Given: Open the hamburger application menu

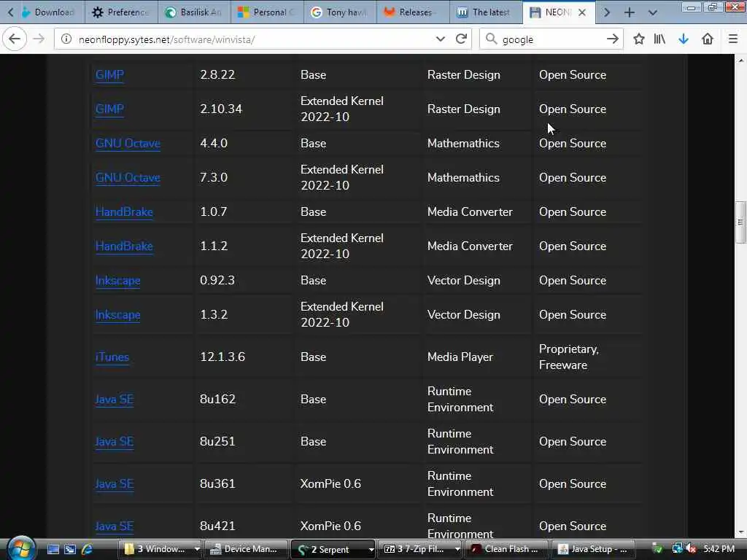Looking at the screenshot, I should pos(733,39).
